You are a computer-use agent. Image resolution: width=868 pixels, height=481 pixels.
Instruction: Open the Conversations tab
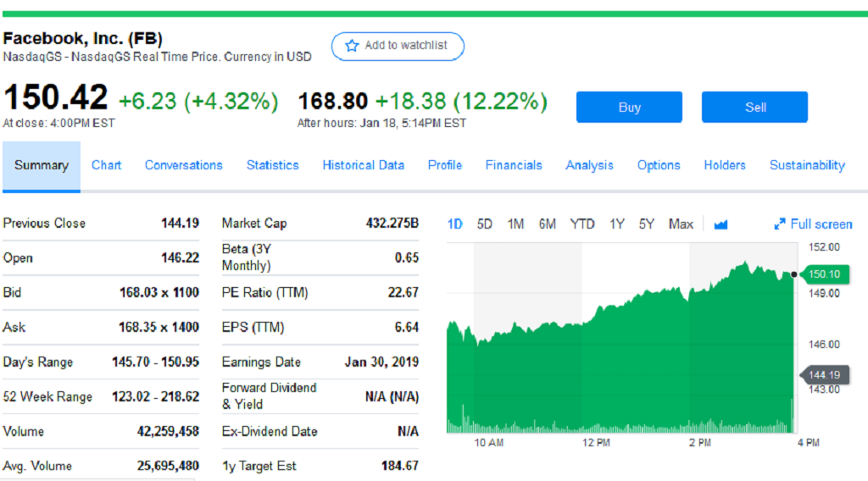[184, 165]
